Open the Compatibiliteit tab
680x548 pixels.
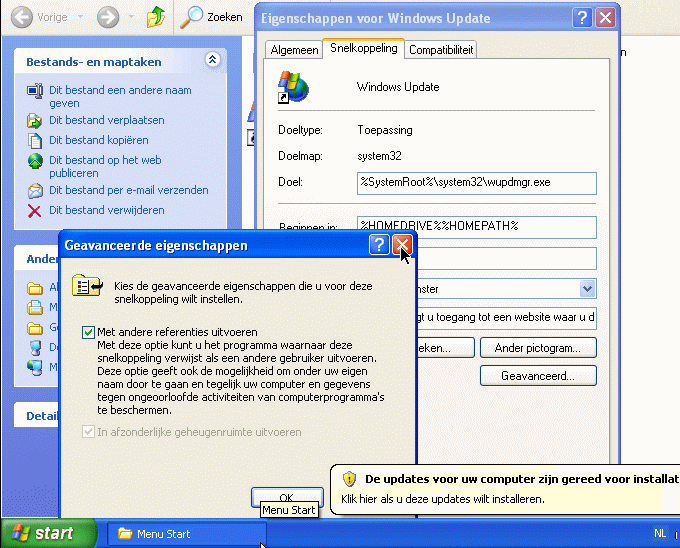tap(441, 50)
